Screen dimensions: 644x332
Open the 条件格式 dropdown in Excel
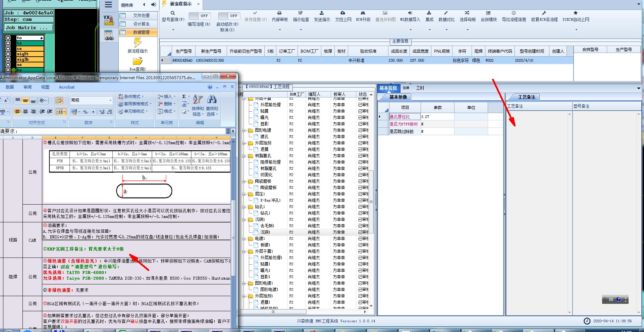131,97
